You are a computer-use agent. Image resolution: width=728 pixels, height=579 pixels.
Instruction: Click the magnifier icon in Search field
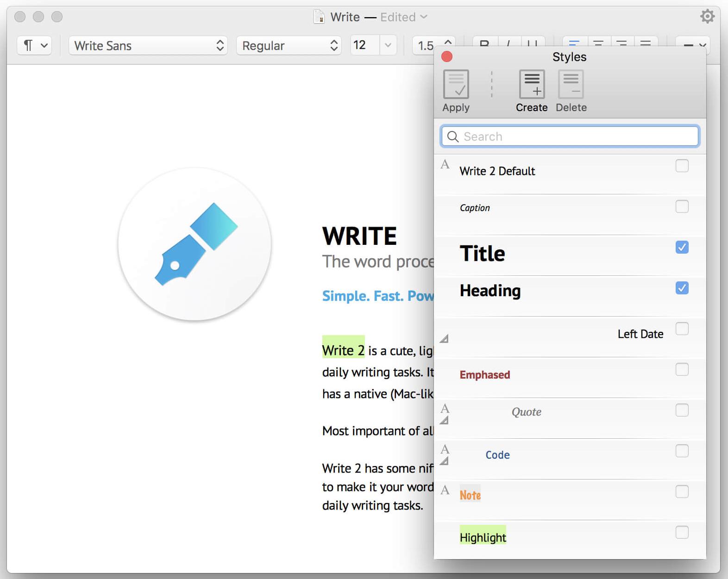453,137
